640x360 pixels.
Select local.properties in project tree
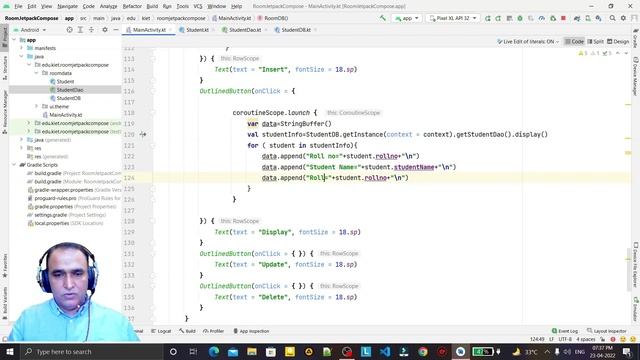(51, 223)
